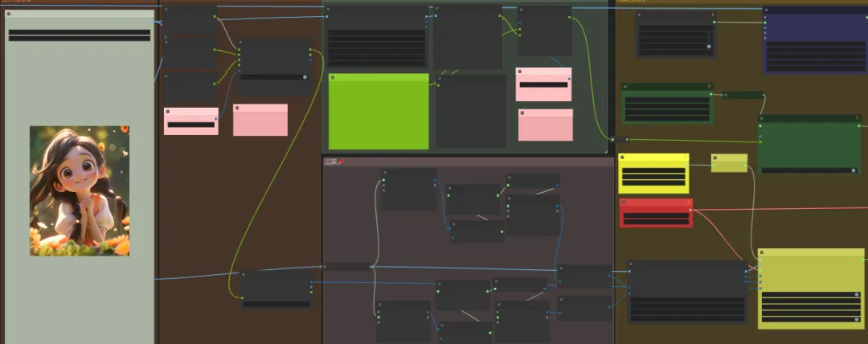Viewport: 868px width, 344px height.
Task: Click the green output slot of the red node
Action: tap(690, 210)
